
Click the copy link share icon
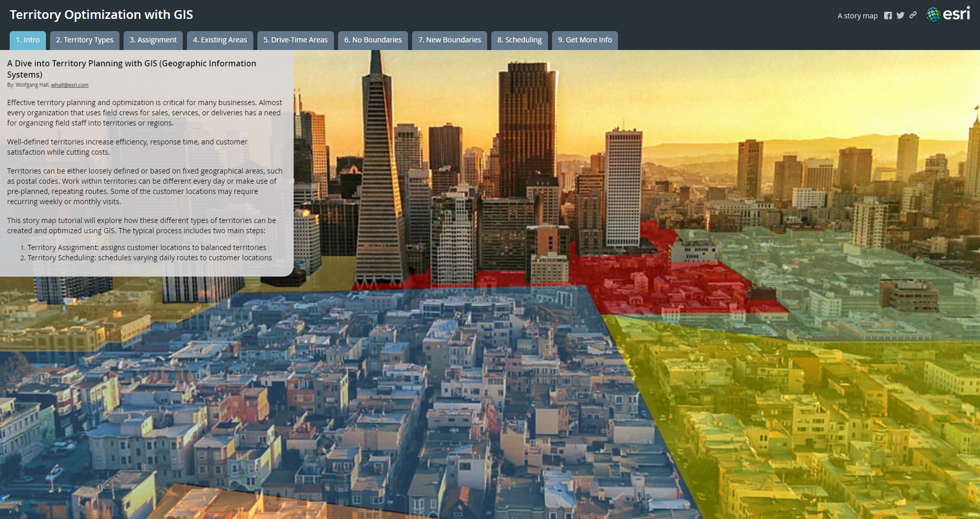tap(913, 15)
